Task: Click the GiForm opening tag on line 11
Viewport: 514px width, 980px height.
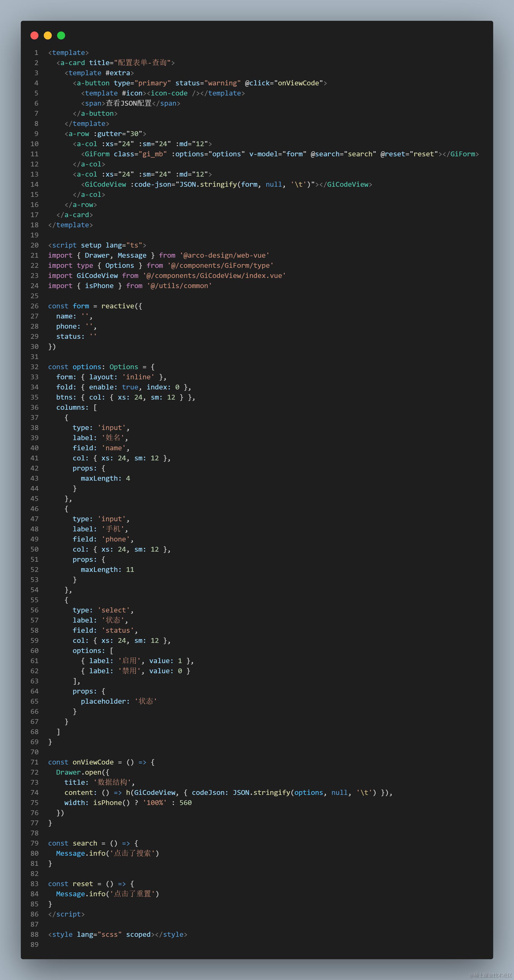Action: click(97, 154)
